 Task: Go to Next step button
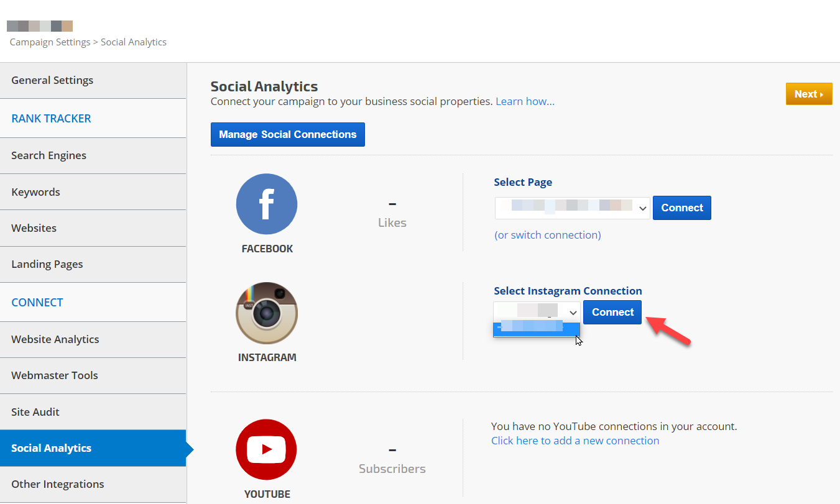coord(808,94)
